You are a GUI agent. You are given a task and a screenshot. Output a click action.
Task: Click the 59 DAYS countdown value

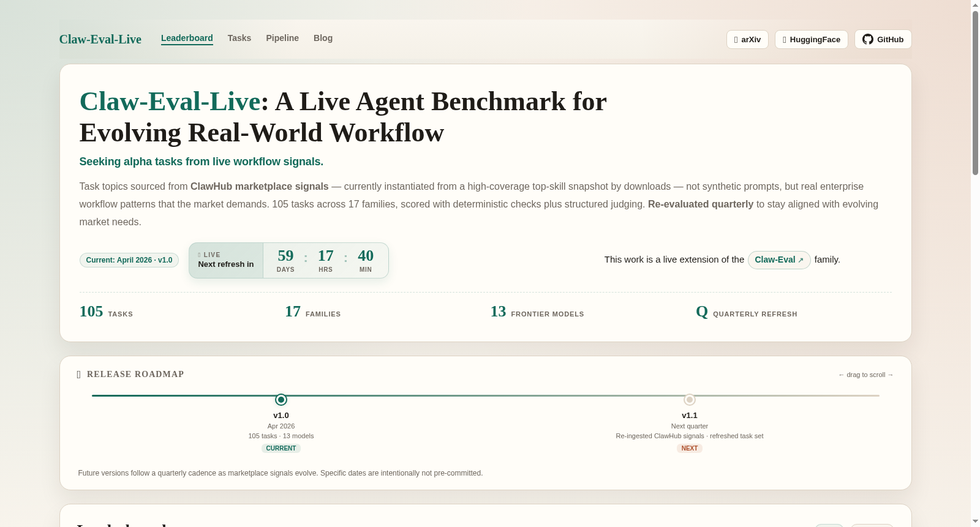coord(285,260)
